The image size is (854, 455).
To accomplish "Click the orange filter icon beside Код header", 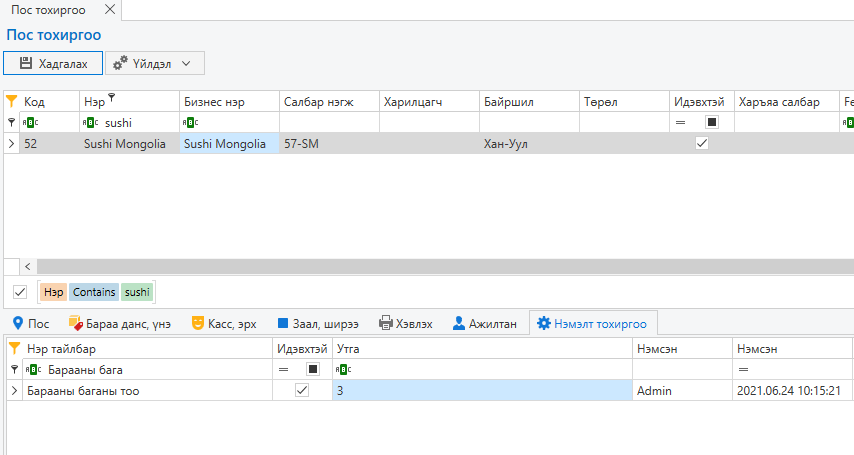I will tap(11, 101).
